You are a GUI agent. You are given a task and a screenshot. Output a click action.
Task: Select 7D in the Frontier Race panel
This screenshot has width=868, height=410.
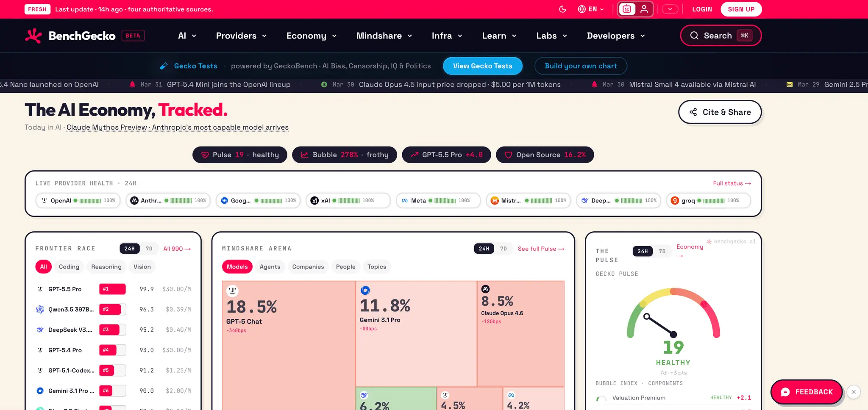[x=149, y=249]
